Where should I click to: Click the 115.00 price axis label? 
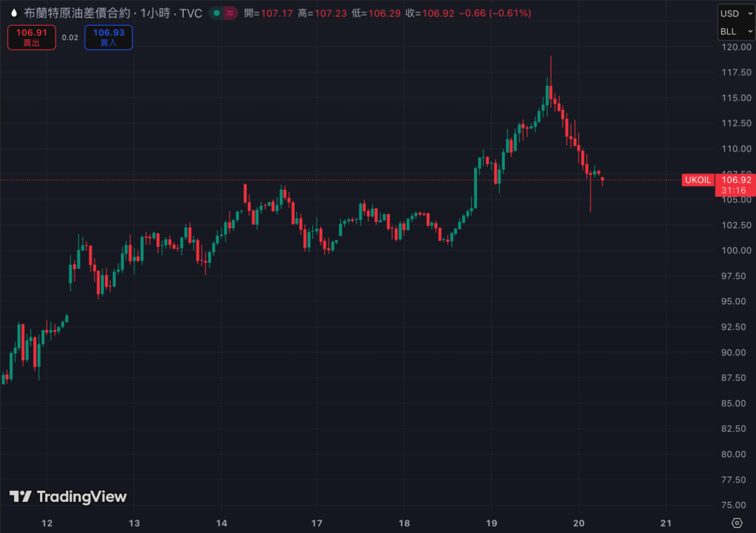[x=736, y=98]
